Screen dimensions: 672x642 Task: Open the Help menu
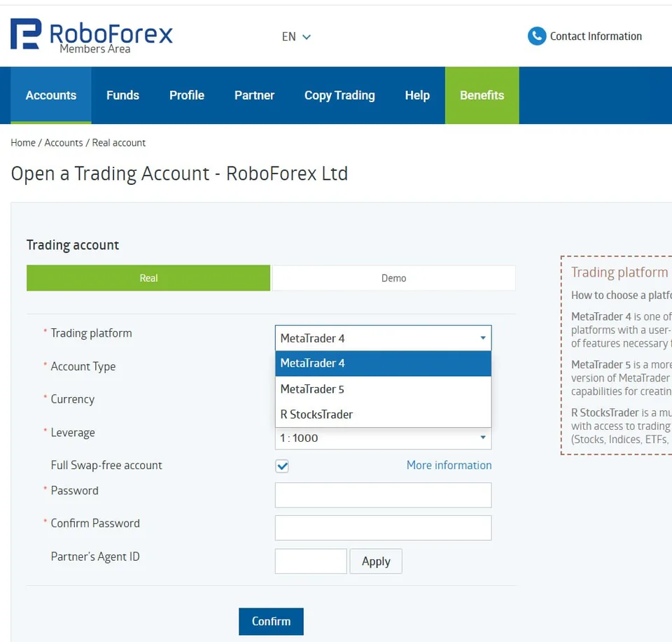(x=417, y=95)
